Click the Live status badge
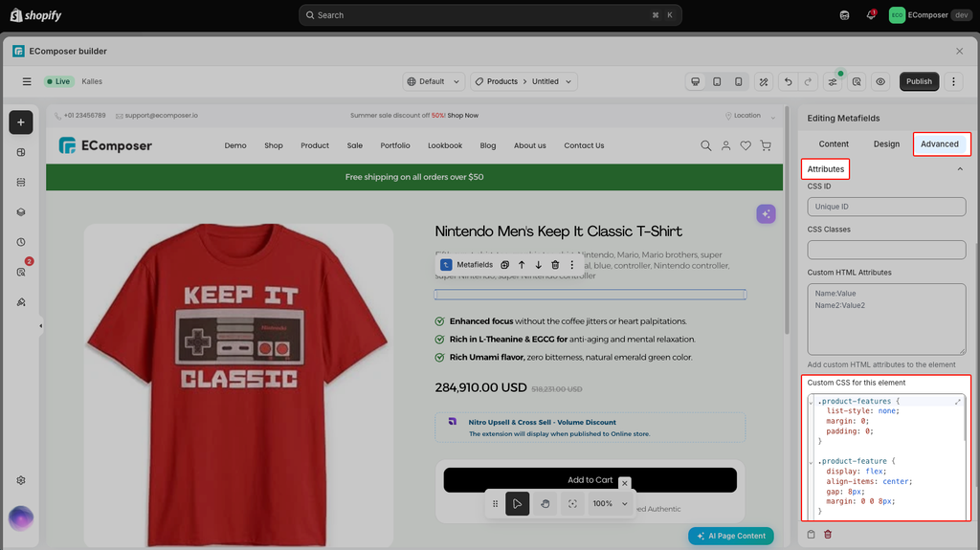The width and height of the screenshot is (980, 550). 58,81
